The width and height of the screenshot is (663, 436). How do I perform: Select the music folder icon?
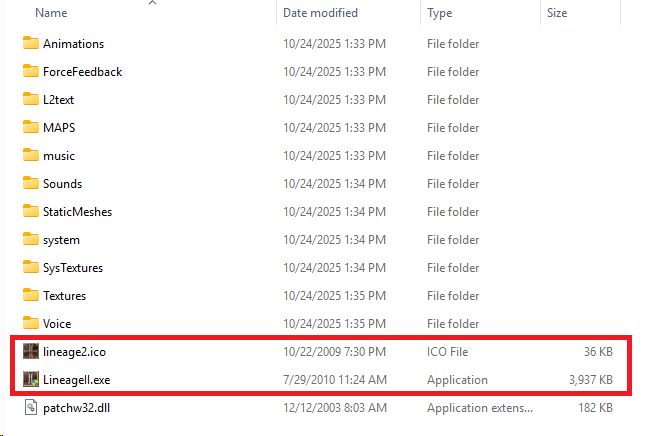(30, 155)
